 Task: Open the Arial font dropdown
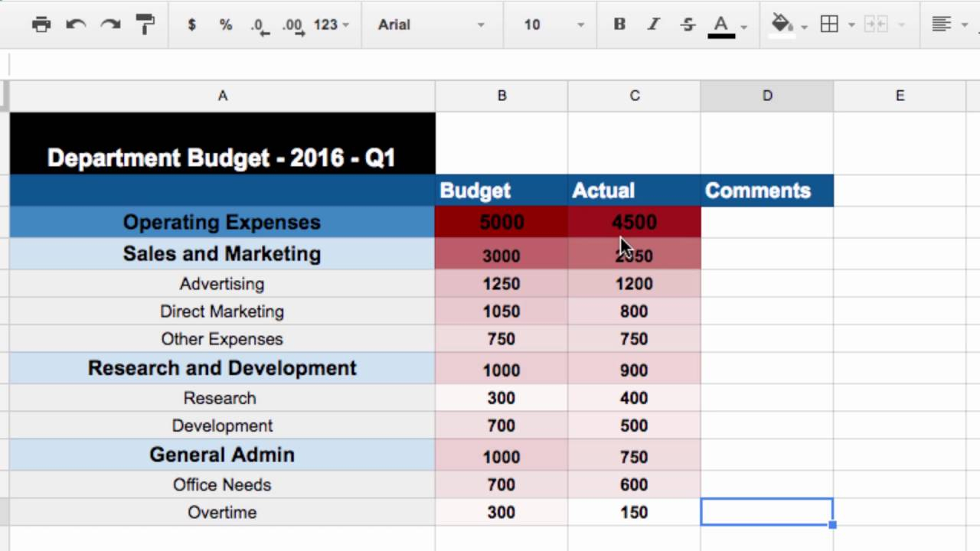tap(431, 24)
